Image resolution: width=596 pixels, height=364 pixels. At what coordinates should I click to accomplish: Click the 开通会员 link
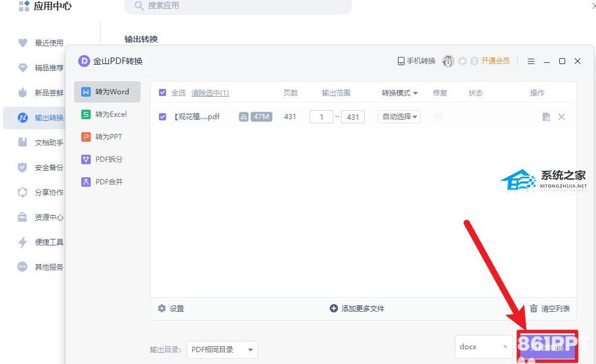[495, 61]
